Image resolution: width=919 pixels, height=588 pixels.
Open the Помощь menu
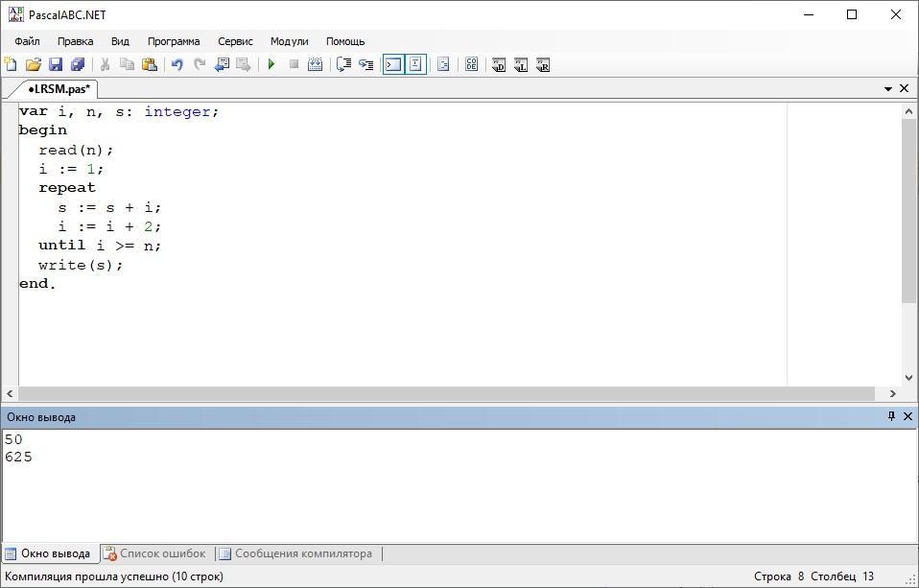click(345, 41)
